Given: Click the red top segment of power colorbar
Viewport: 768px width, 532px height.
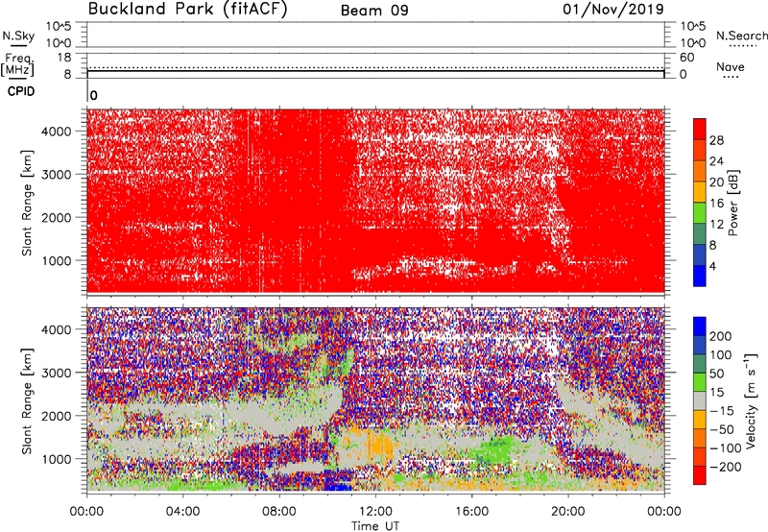Looking at the screenshot, I should (x=700, y=129).
